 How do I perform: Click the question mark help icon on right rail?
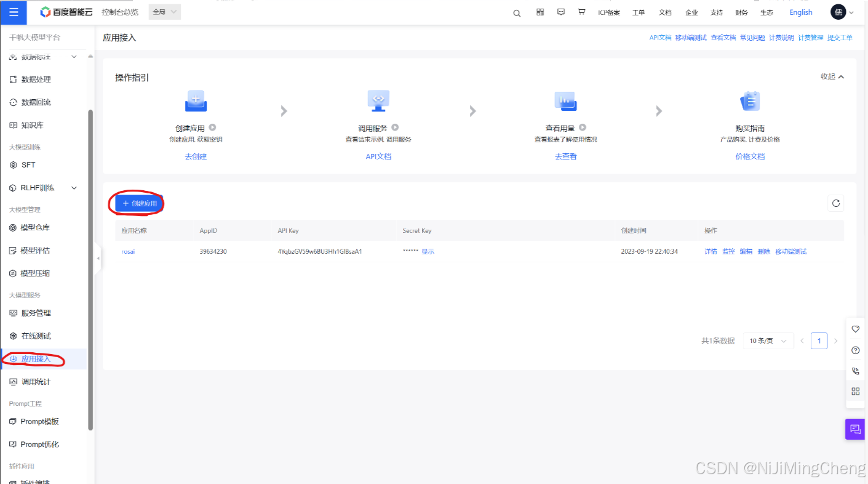click(x=856, y=350)
